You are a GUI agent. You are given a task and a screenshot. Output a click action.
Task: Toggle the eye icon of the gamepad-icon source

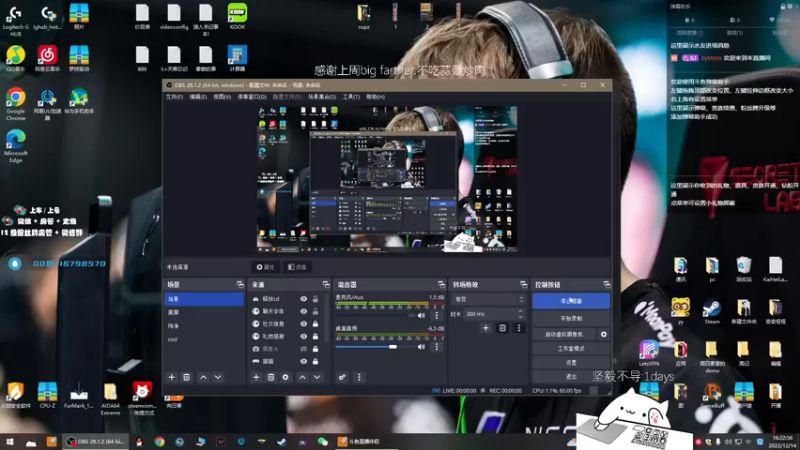point(304,361)
